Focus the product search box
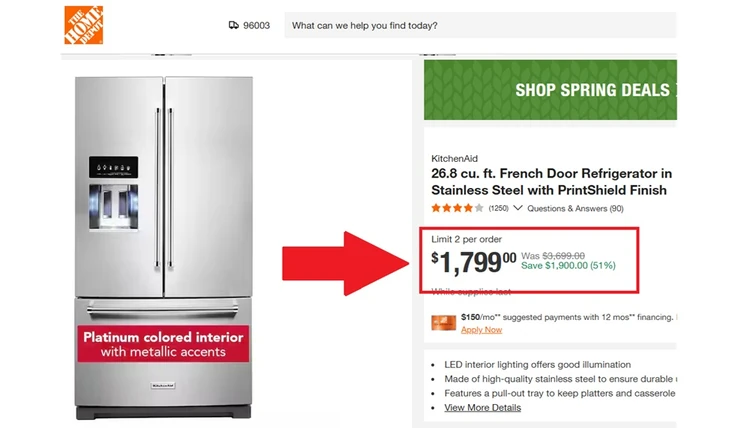The width and height of the screenshot is (750, 428). pos(480,26)
